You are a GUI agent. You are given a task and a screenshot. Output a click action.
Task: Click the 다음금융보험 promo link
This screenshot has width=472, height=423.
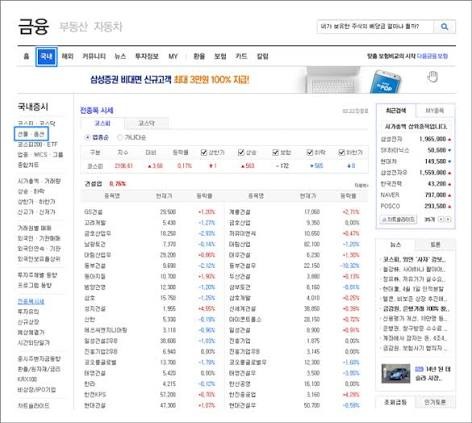point(432,56)
